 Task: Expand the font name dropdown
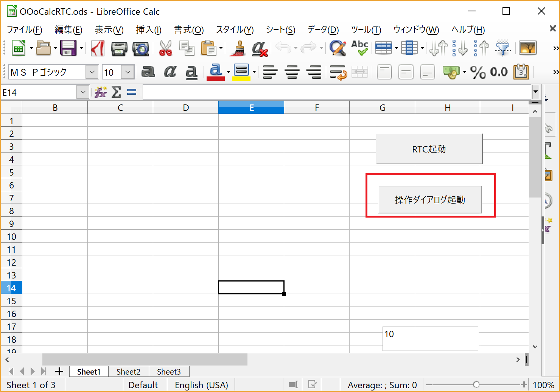pyautogui.click(x=92, y=72)
